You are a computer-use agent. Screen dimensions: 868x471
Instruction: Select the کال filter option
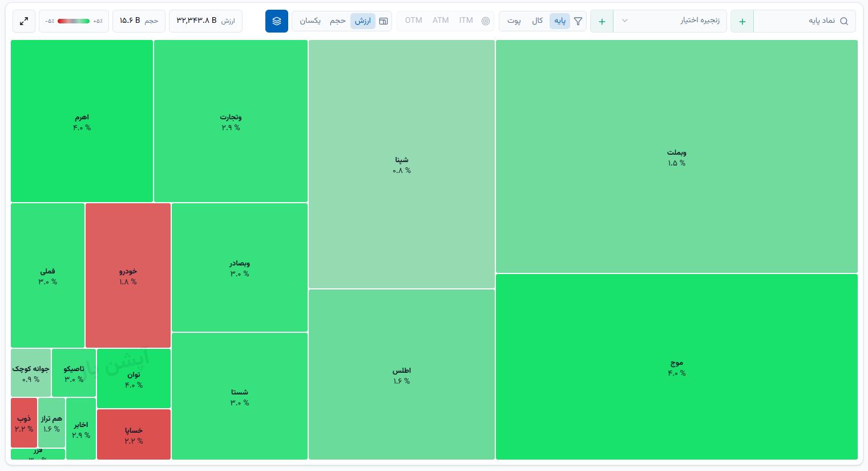(x=537, y=21)
